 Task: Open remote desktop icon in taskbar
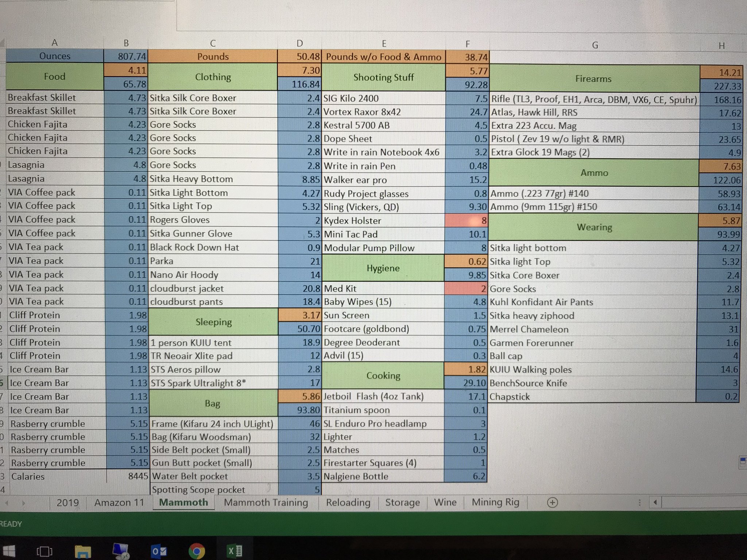[x=121, y=551]
